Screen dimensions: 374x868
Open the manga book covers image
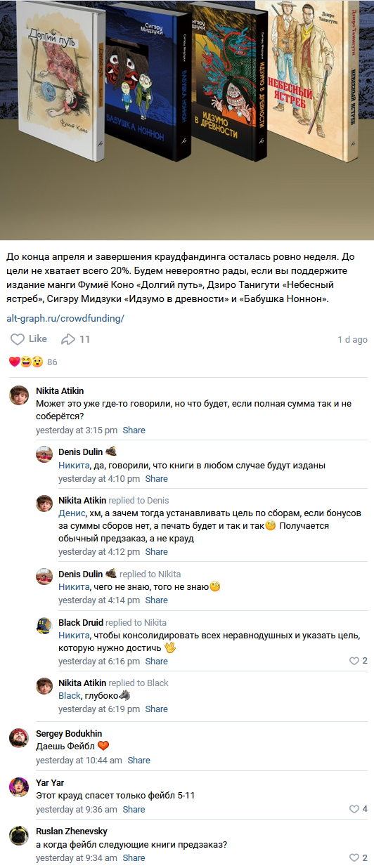[187, 119]
